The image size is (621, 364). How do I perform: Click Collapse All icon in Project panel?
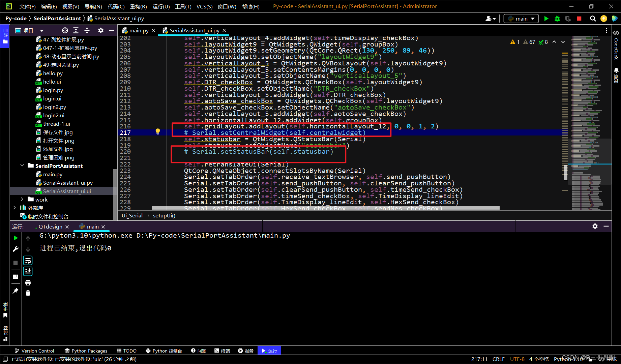click(87, 30)
